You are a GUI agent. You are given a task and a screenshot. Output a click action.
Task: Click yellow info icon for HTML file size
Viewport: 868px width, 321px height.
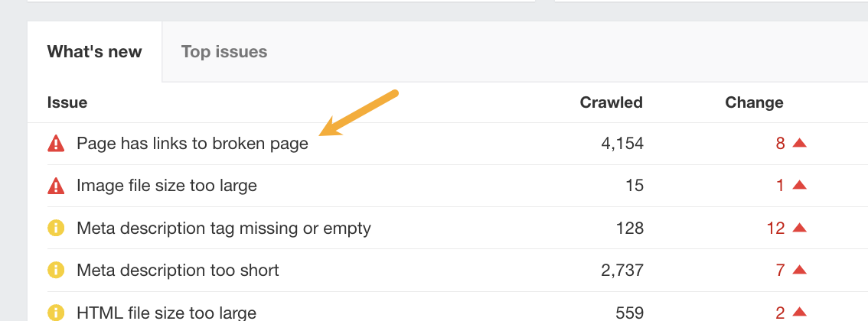[x=56, y=312]
